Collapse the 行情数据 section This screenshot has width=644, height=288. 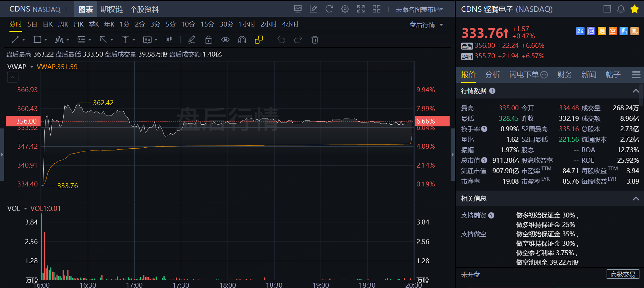coord(636,91)
